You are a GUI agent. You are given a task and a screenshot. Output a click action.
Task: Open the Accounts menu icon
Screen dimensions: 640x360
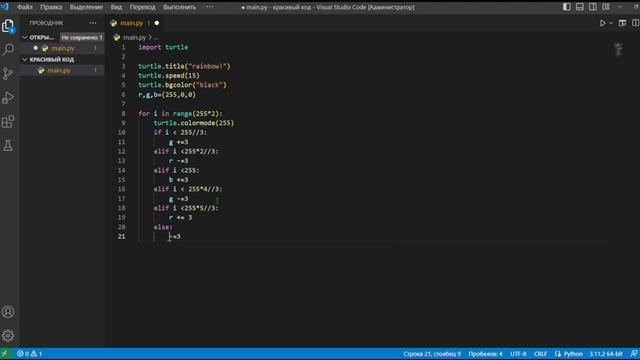point(8,312)
